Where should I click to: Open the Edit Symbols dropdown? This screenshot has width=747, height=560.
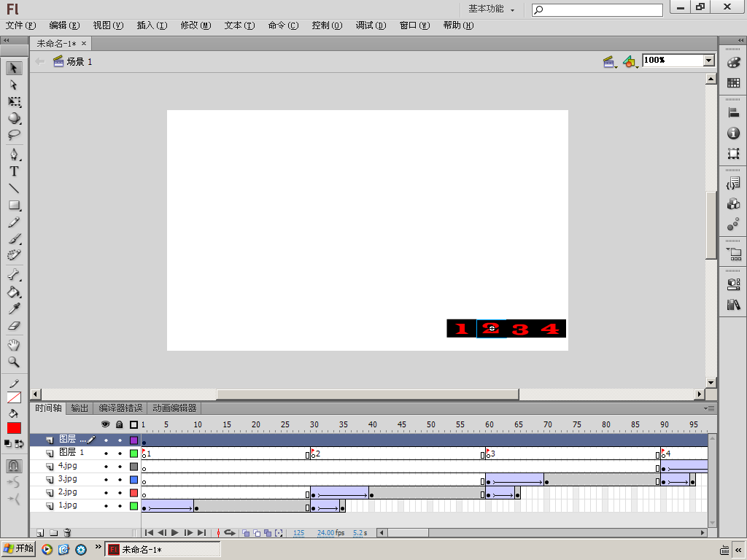[x=630, y=61]
